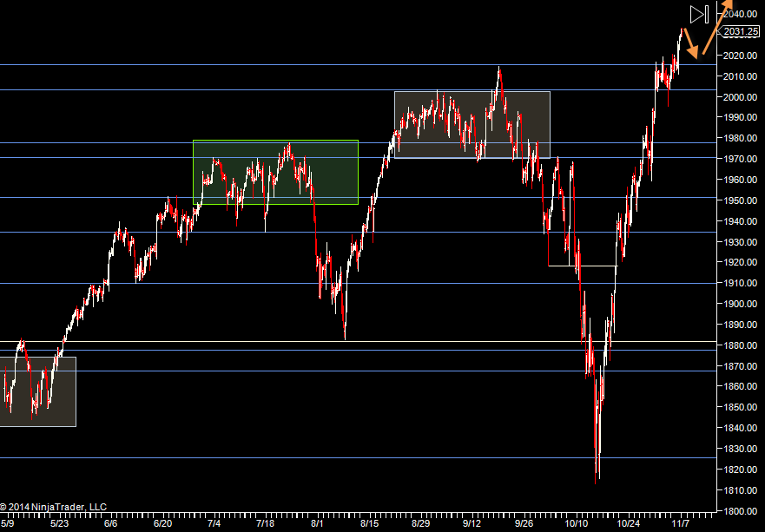
Task: Click the 1870.00 price axis label
Action: (741, 366)
